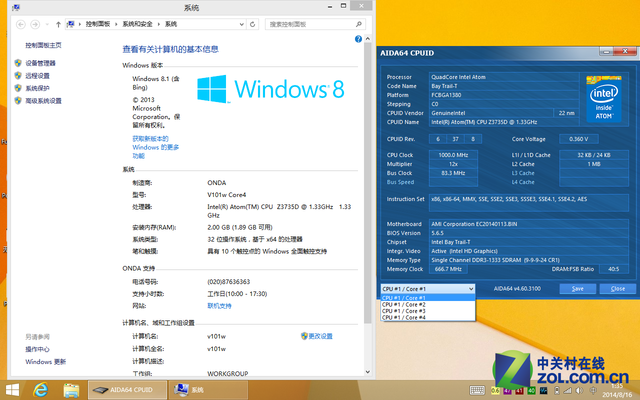Click the green 40 sensor tray icon

[531, 391]
